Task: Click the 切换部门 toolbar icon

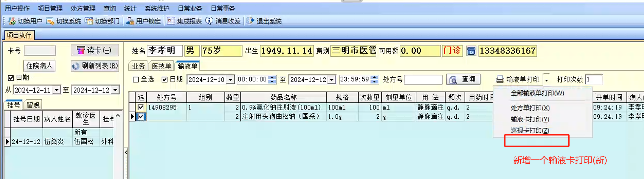Action: (89, 21)
